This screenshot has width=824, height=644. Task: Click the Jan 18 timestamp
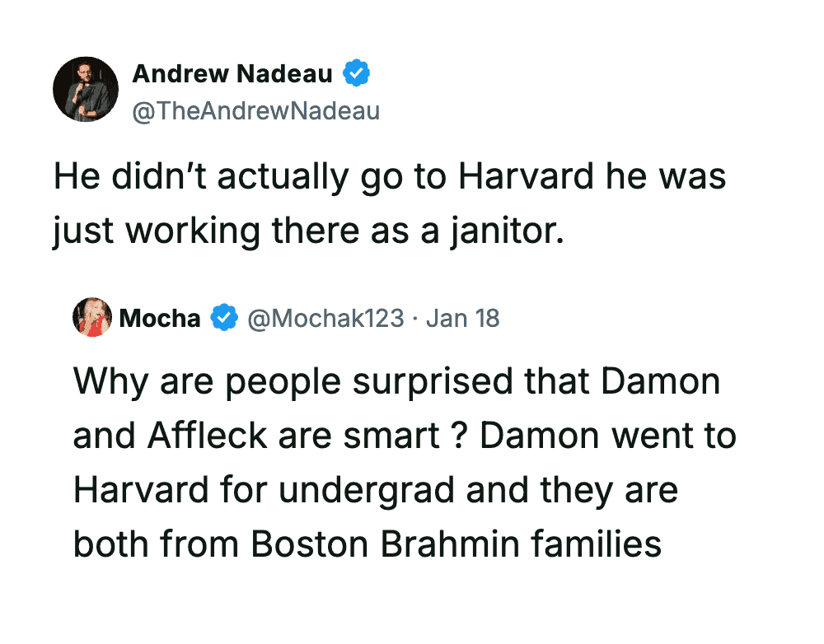[463, 319]
